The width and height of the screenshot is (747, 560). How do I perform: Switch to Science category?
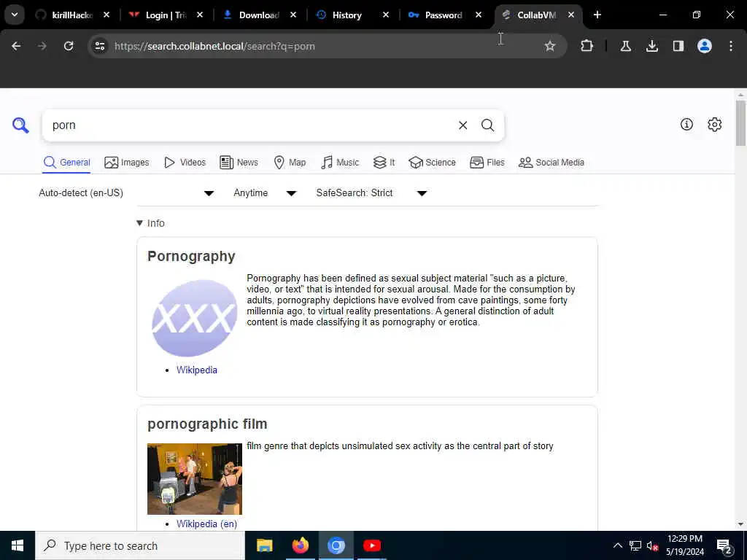(x=432, y=163)
